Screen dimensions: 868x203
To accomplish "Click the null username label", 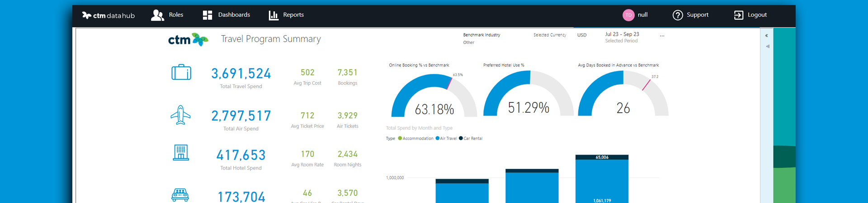I will coord(642,15).
